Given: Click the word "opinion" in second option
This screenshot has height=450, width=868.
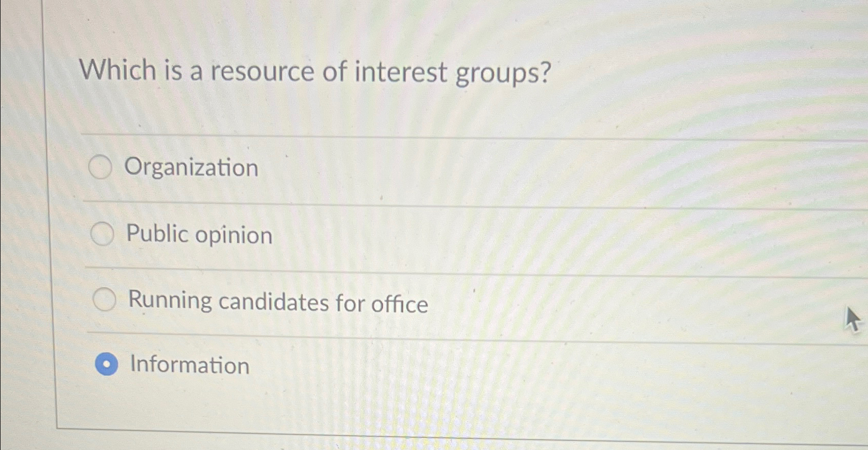Looking at the screenshot, I should (x=233, y=236).
